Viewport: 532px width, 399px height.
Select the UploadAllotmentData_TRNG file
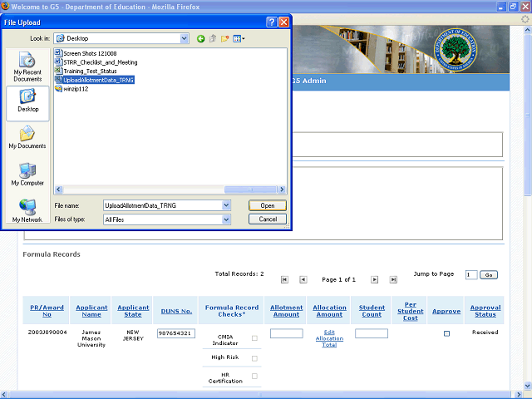pos(95,80)
